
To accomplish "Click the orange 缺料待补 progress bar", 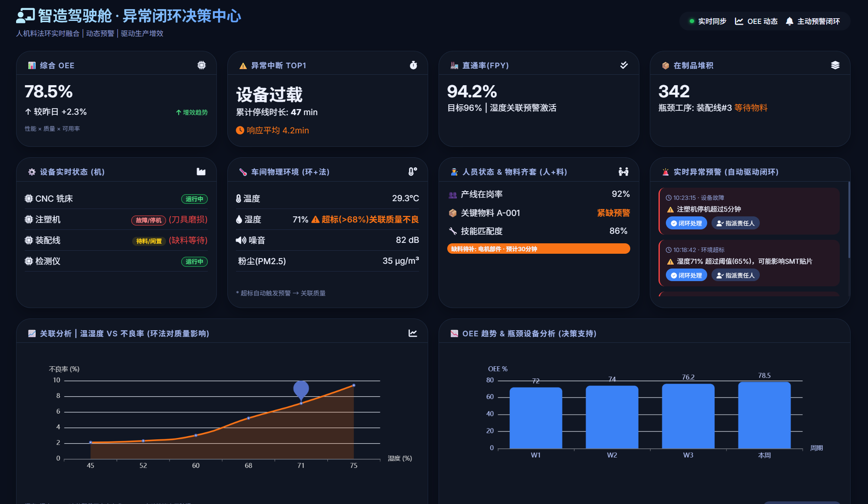I will pos(538,249).
